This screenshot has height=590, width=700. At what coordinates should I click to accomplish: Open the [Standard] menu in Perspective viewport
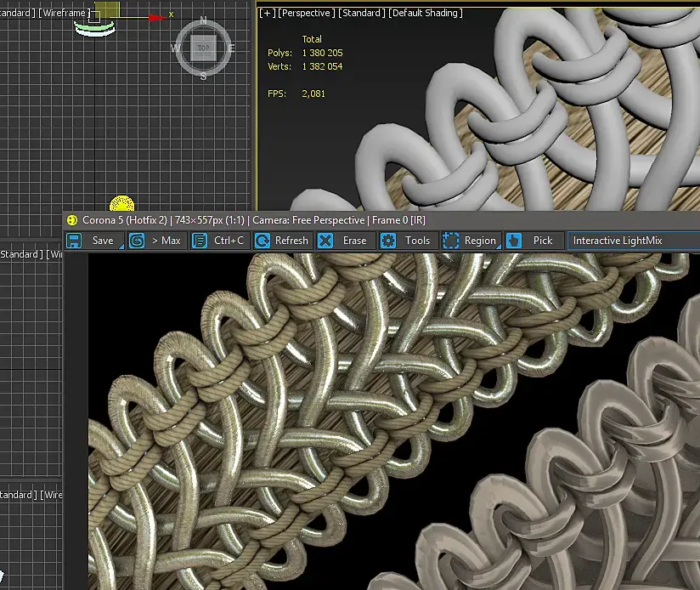(x=362, y=13)
